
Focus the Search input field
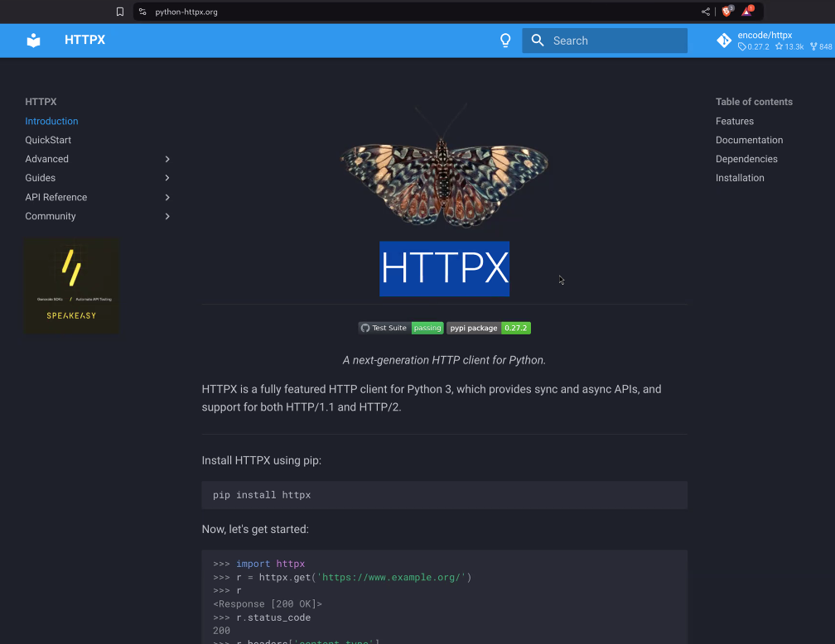pyautogui.click(x=605, y=41)
